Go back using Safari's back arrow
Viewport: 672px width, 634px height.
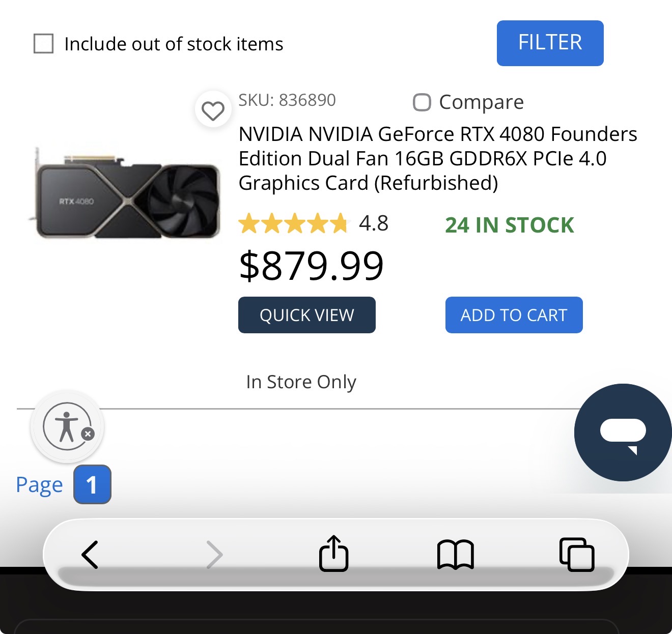click(90, 554)
